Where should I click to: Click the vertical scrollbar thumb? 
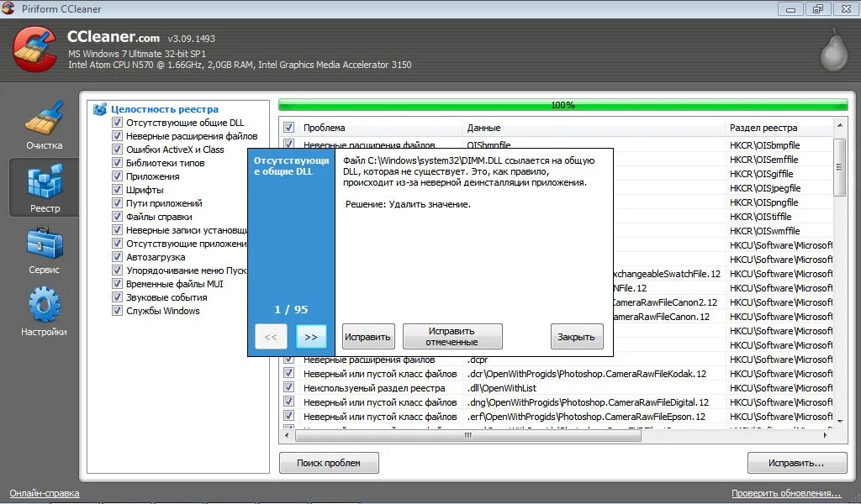click(x=839, y=166)
